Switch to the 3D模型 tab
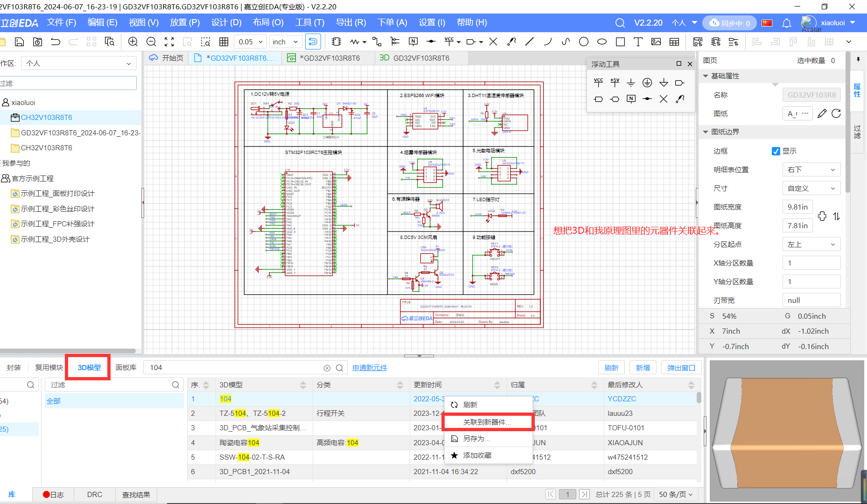 (x=89, y=368)
